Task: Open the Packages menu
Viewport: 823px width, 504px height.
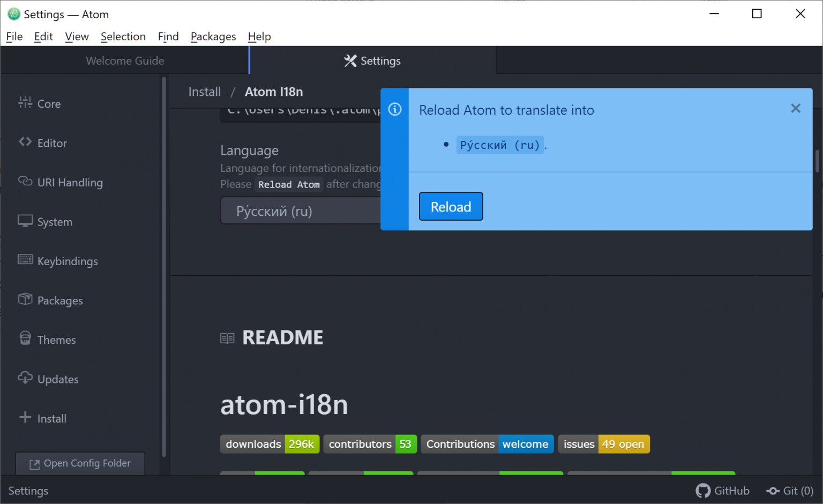Action: click(213, 36)
